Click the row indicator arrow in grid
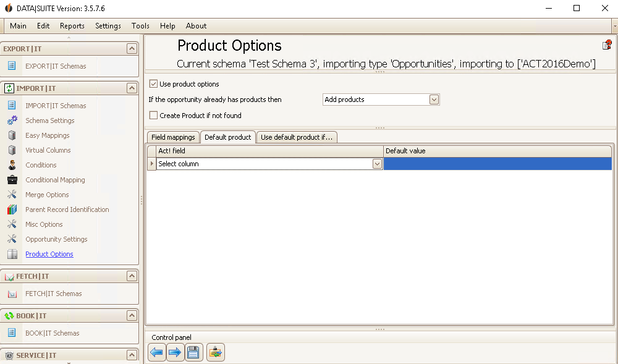This screenshot has height=364, width=618. coord(152,164)
